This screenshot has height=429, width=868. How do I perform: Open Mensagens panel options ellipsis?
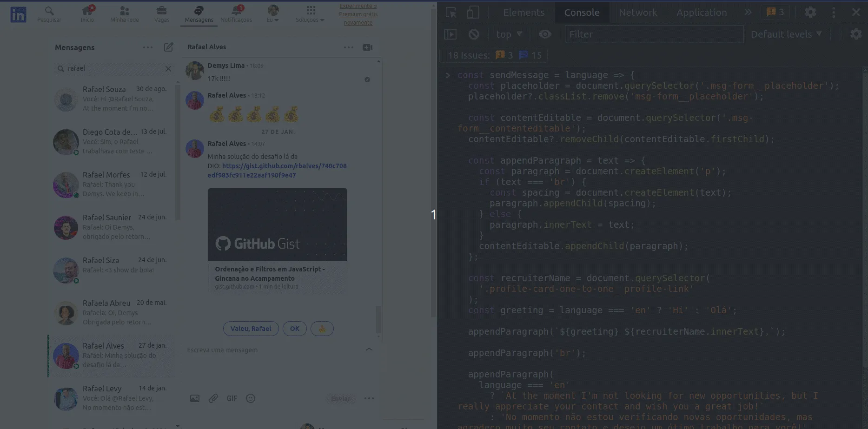(x=148, y=47)
